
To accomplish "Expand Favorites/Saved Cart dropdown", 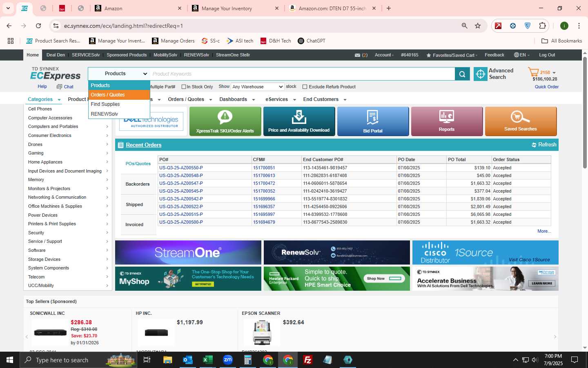I will 452,55.
